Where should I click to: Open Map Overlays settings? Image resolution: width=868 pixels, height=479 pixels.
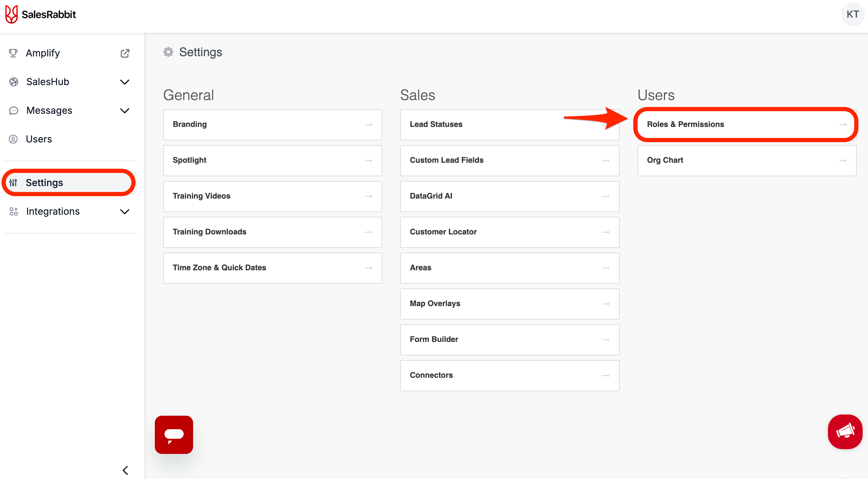tap(510, 304)
